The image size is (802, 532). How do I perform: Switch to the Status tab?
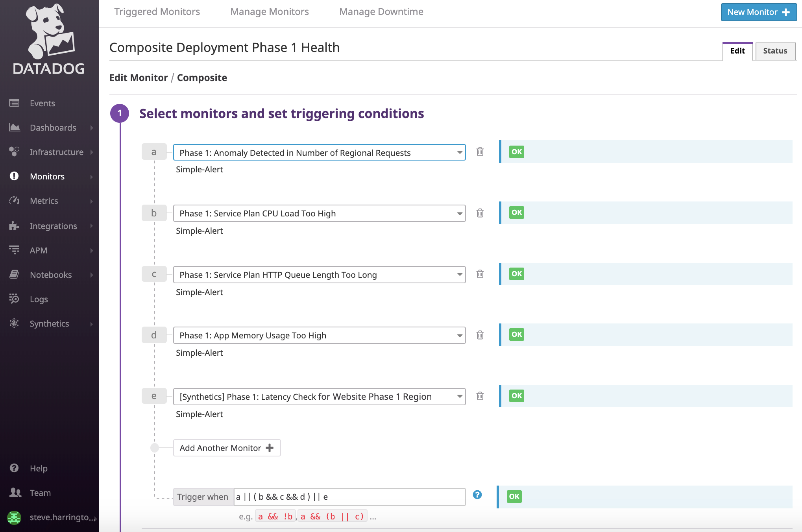[774, 51]
